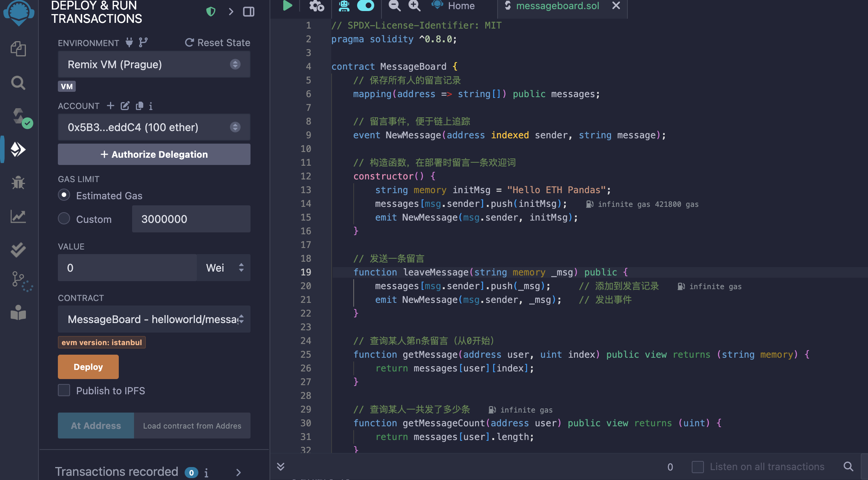Copy the account address
868x480 pixels.
pyautogui.click(x=139, y=106)
